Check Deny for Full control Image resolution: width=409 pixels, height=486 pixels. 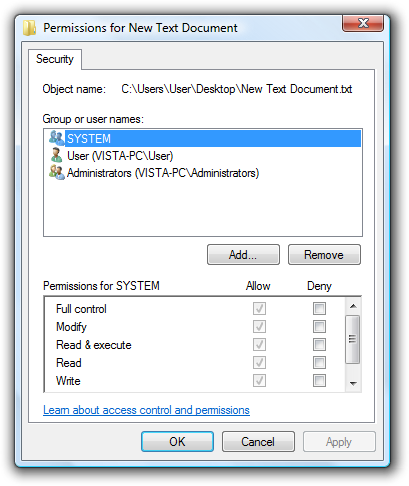coord(319,308)
